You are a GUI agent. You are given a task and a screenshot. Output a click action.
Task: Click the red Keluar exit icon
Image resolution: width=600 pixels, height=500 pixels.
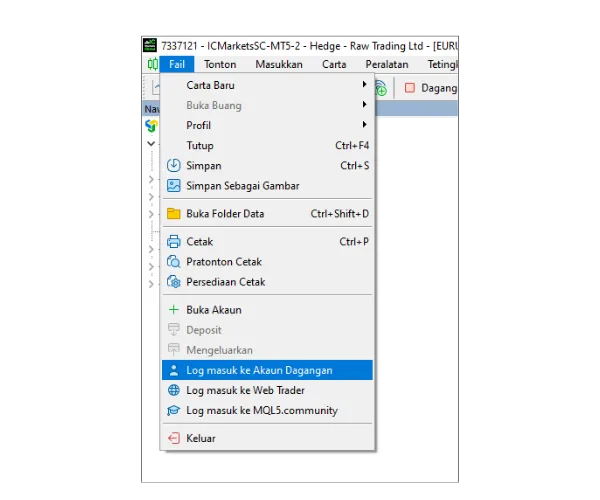pos(173,438)
